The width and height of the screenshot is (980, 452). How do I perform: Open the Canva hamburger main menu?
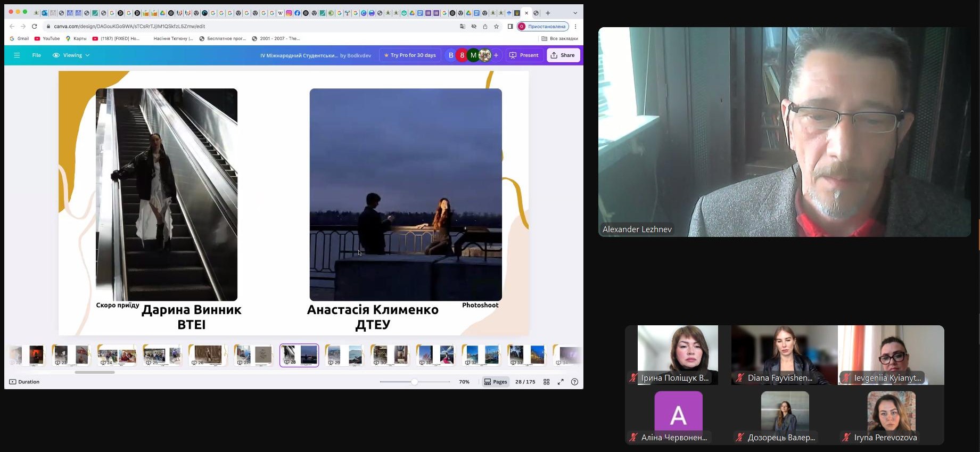17,55
